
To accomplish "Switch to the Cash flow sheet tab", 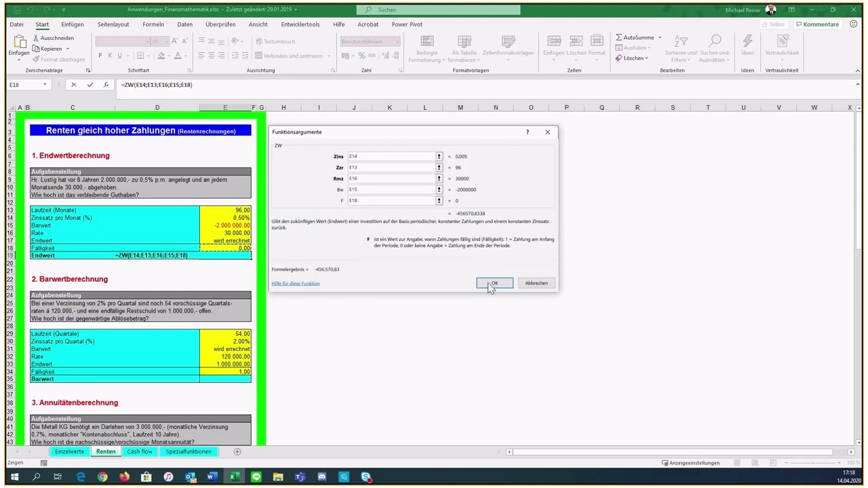I will pyautogui.click(x=140, y=451).
